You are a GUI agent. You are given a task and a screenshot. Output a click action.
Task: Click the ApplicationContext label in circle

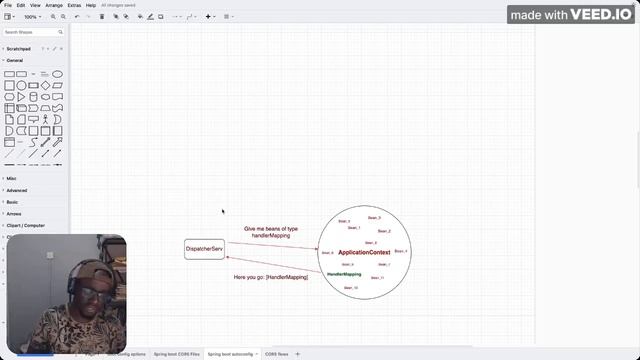(364, 252)
